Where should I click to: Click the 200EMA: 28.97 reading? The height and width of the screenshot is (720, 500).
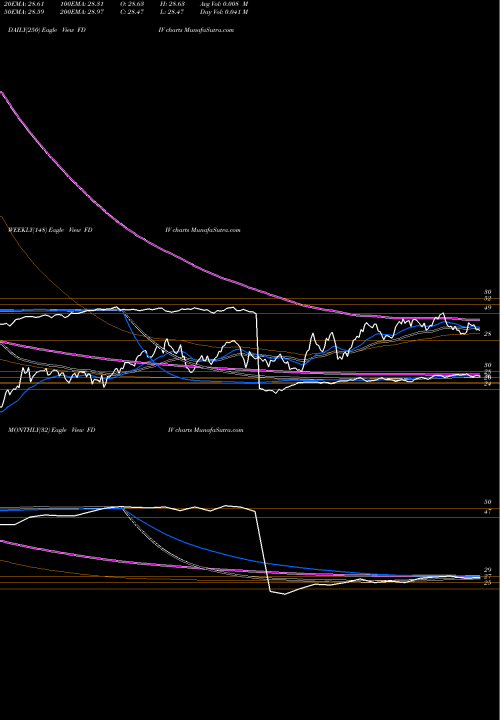coord(81,12)
